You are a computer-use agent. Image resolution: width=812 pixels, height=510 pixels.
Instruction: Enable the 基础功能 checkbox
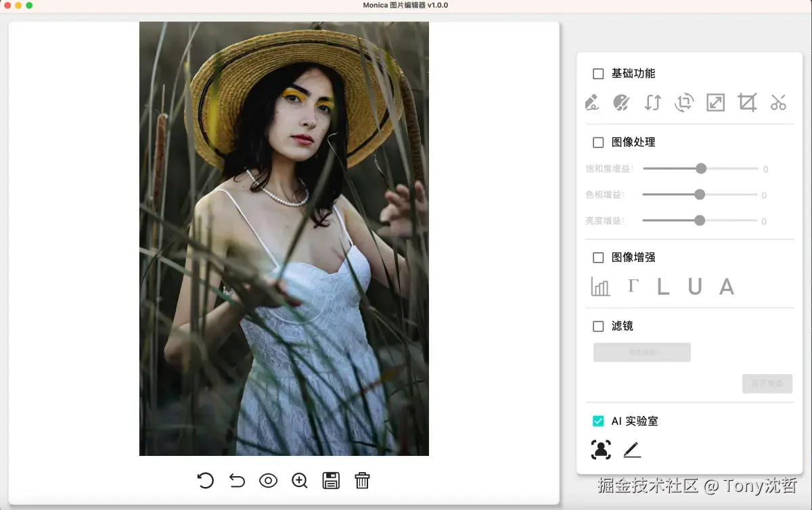[x=598, y=74]
